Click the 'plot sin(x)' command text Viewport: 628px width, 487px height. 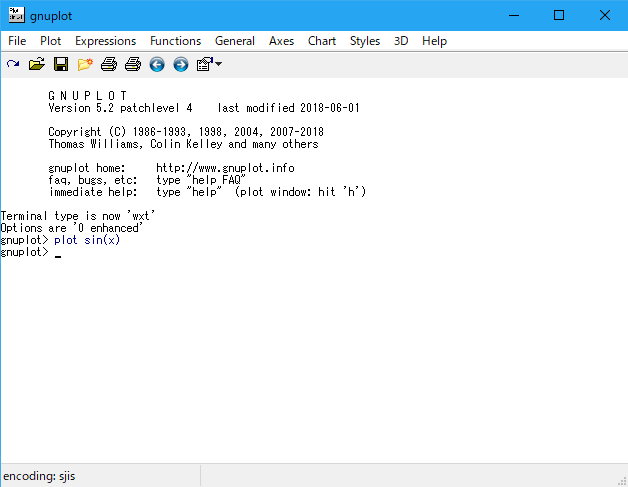pyautogui.click(x=87, y=240)
